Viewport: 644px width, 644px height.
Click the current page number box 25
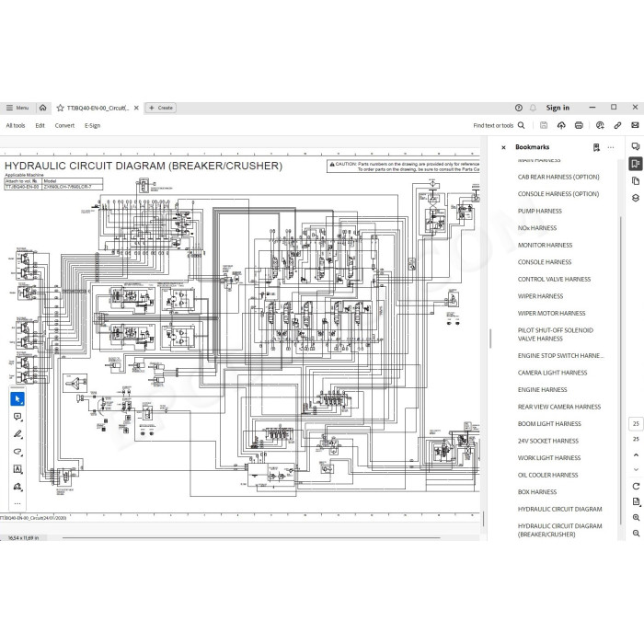(636, 424)
